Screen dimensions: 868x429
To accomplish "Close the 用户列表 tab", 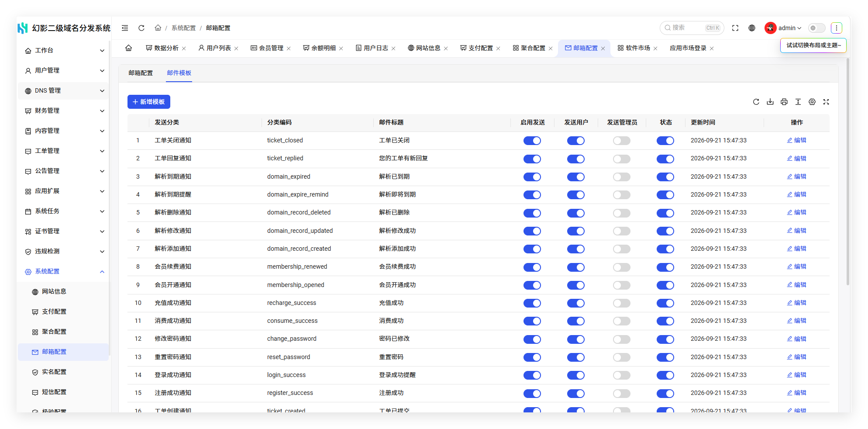I will click(x=236, y=48).
